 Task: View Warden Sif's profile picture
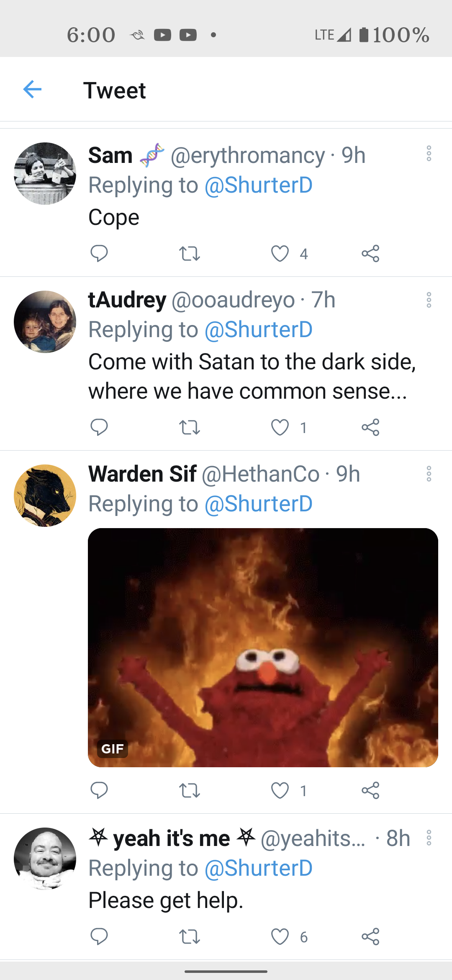click(45, 495)
